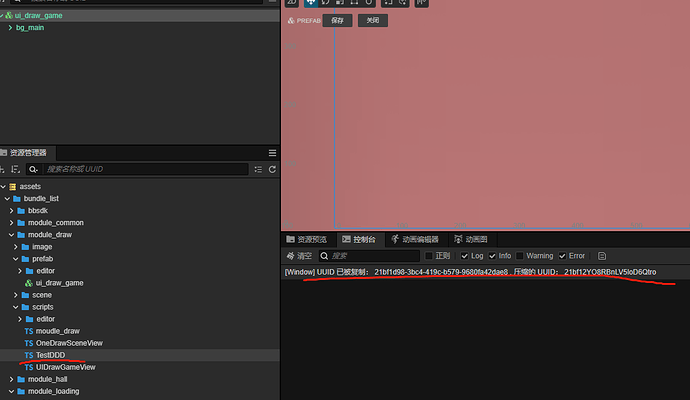Select the bg_main node in hierarchy
This screenshot has height=400, width=690.
tap(139, 27)
